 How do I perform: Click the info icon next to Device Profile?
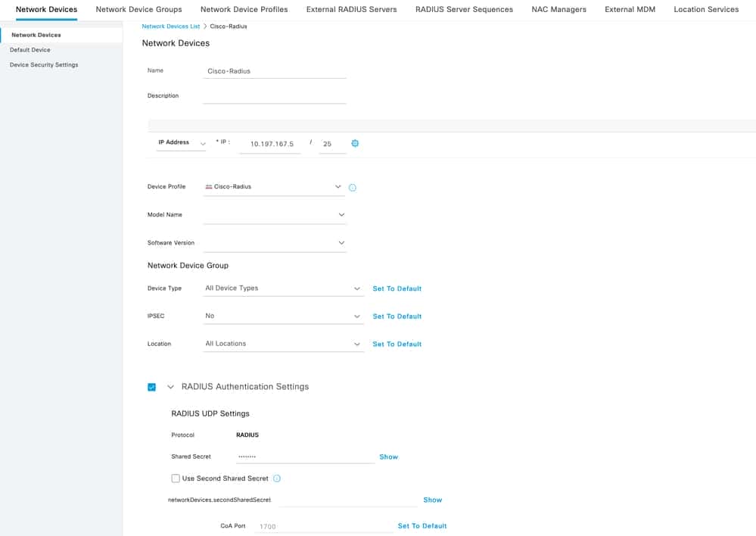(x=353, y=188)
